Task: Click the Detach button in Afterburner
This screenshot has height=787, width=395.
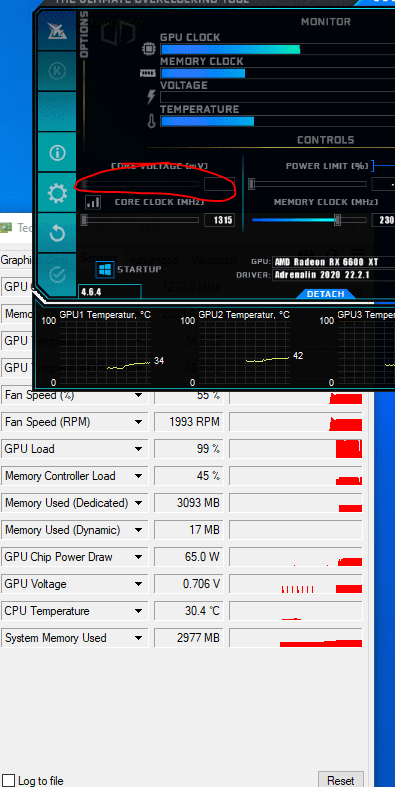Action: coord(325,294)
